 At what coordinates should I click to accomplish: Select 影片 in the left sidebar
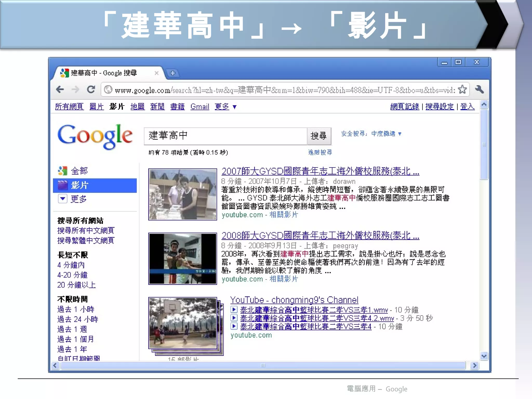(95, 185)
